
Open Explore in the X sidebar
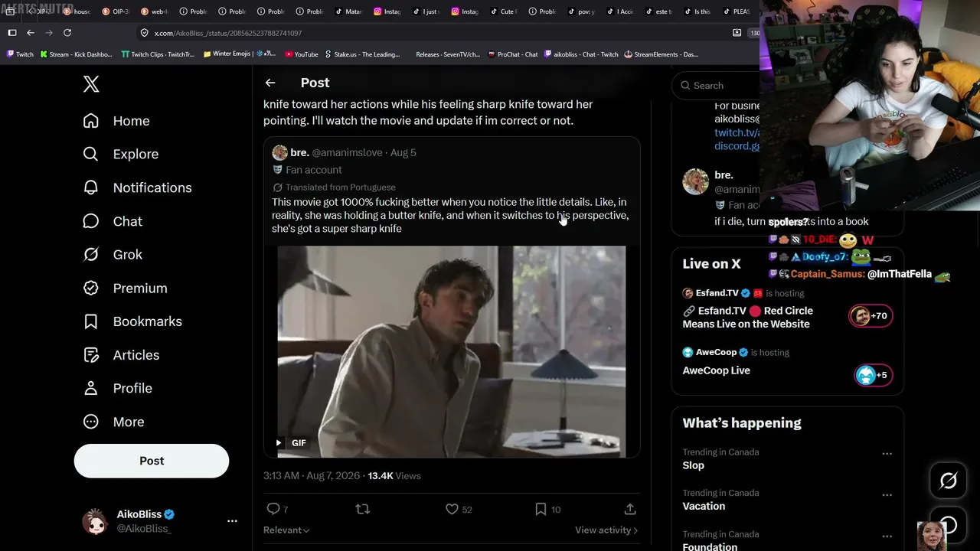tap(121, 154)
